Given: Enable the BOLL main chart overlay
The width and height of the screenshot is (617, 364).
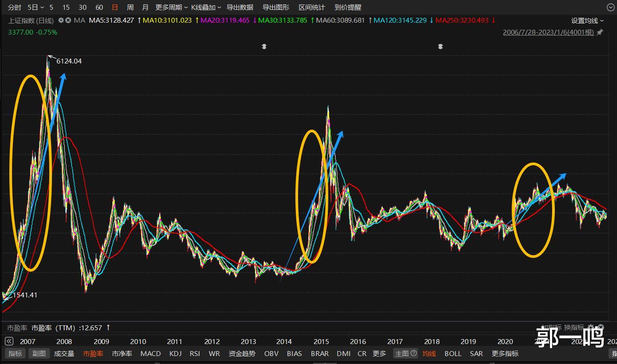Looking at the screenshot, I should pos(453,353).
